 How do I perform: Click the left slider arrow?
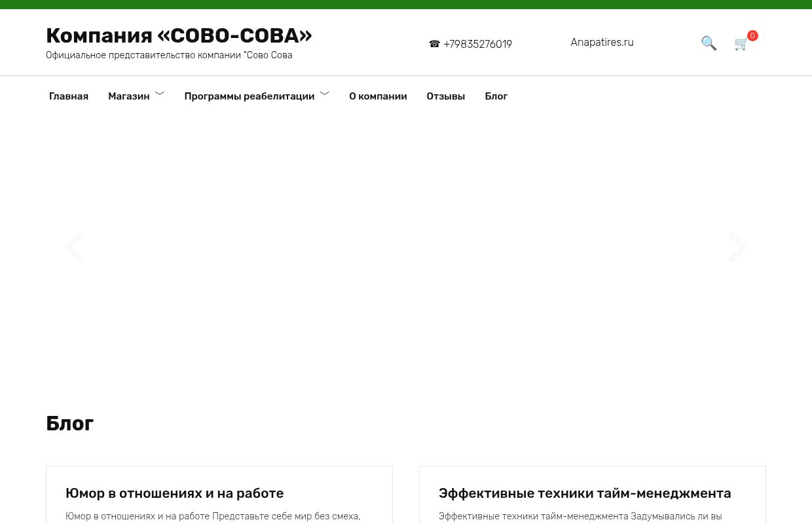pos(74,247)
